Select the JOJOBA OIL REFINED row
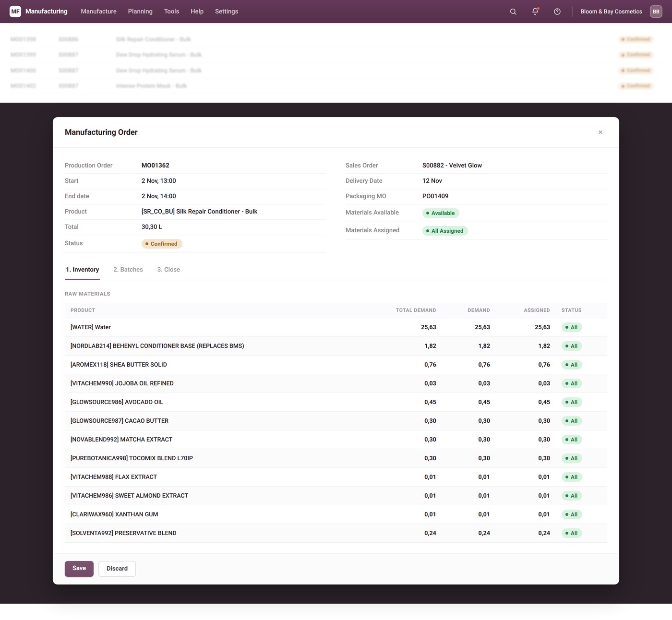Screen dimensions: 672x620 point(336,383)
